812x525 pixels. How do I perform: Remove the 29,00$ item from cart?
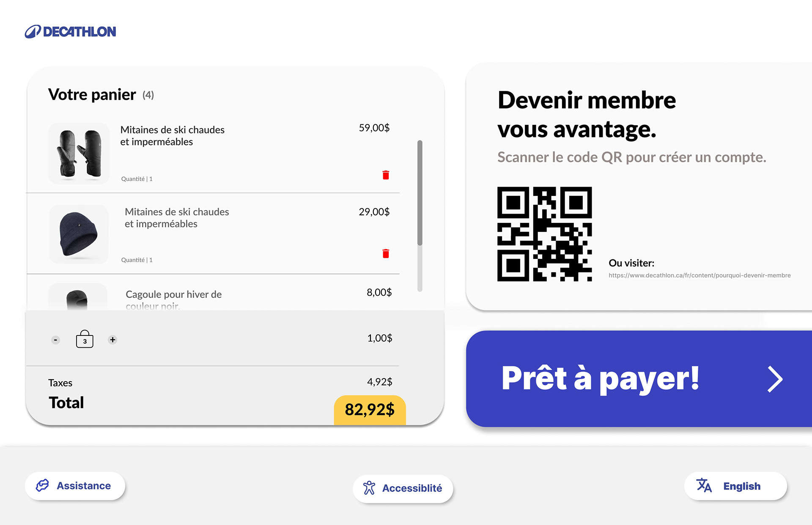pyautogui.click(x=386, y=254)
